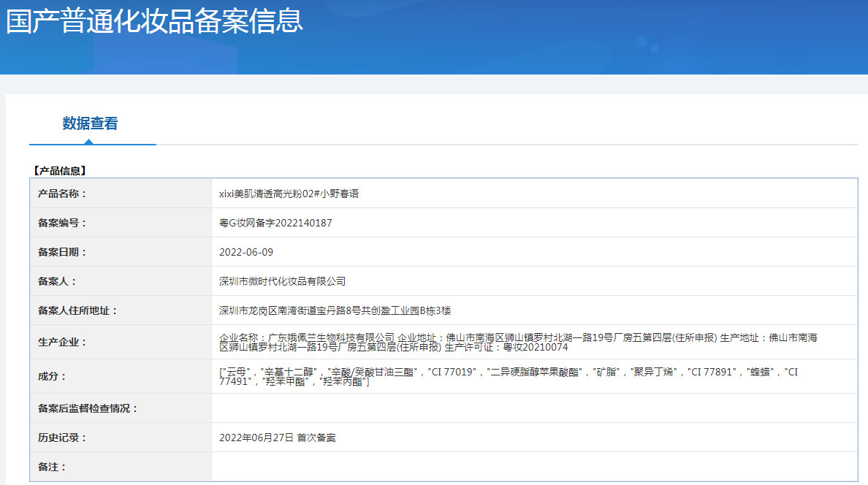The image size is (868, 485).
Task: Click the 备案人住所地址 row label
Action: click(77, 310)
